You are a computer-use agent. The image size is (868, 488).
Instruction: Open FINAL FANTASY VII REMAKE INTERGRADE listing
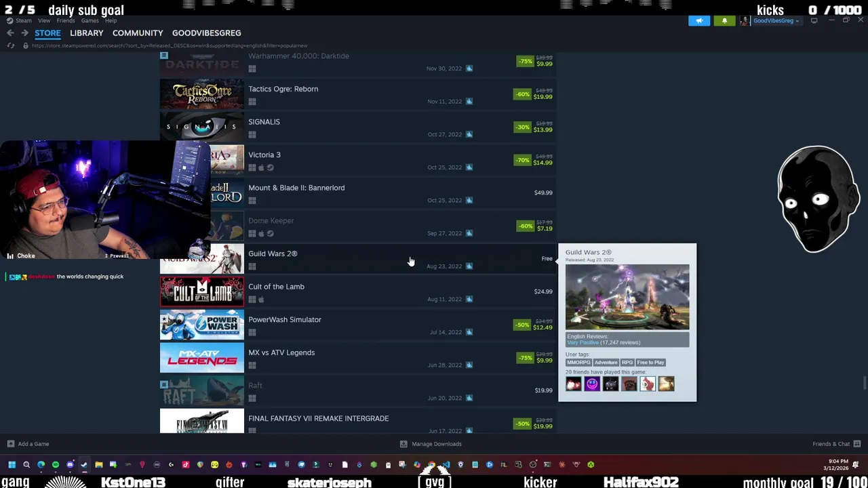click(358, 422)
